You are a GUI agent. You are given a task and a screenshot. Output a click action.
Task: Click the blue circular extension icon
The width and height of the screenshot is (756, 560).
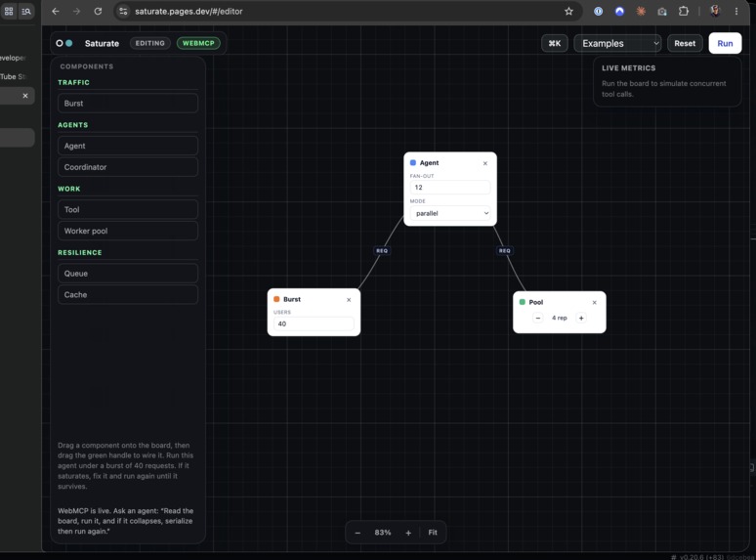coord(619,11)
